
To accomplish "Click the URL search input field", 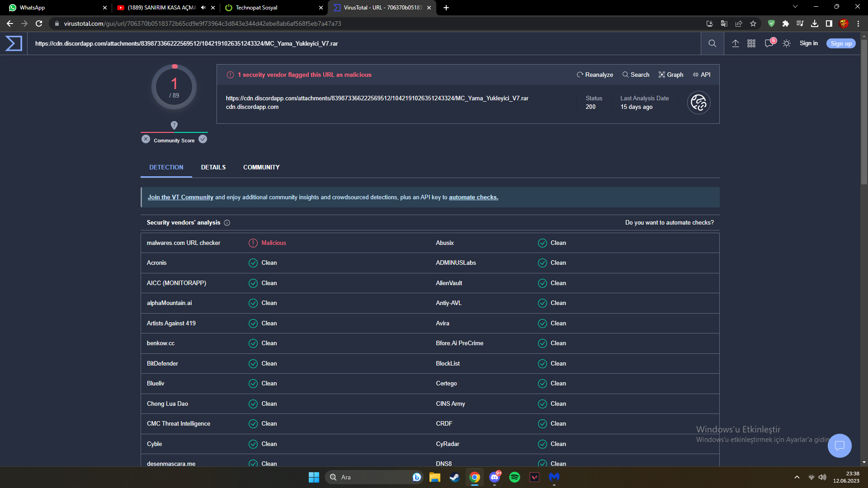I will (362, 43).
